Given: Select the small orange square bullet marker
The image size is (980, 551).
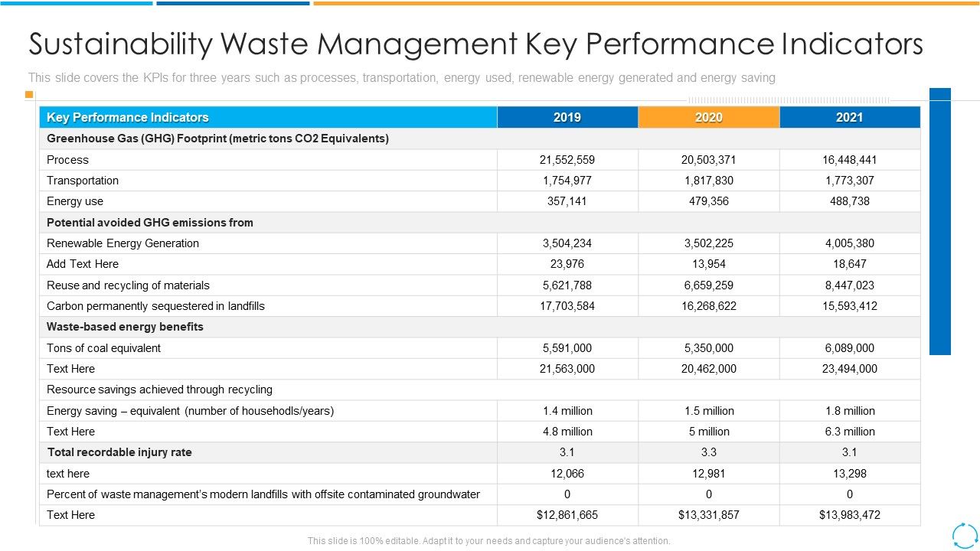Looking at the screenshot, I should point(30,93).
